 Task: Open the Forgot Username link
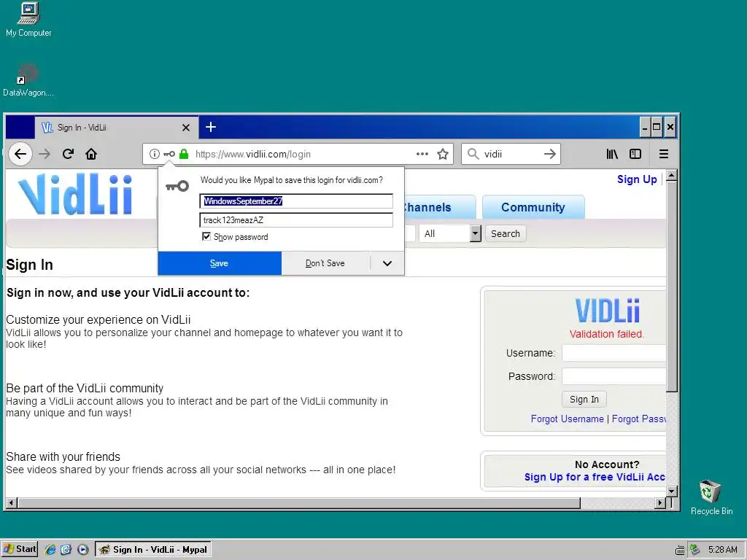[567, 419]
